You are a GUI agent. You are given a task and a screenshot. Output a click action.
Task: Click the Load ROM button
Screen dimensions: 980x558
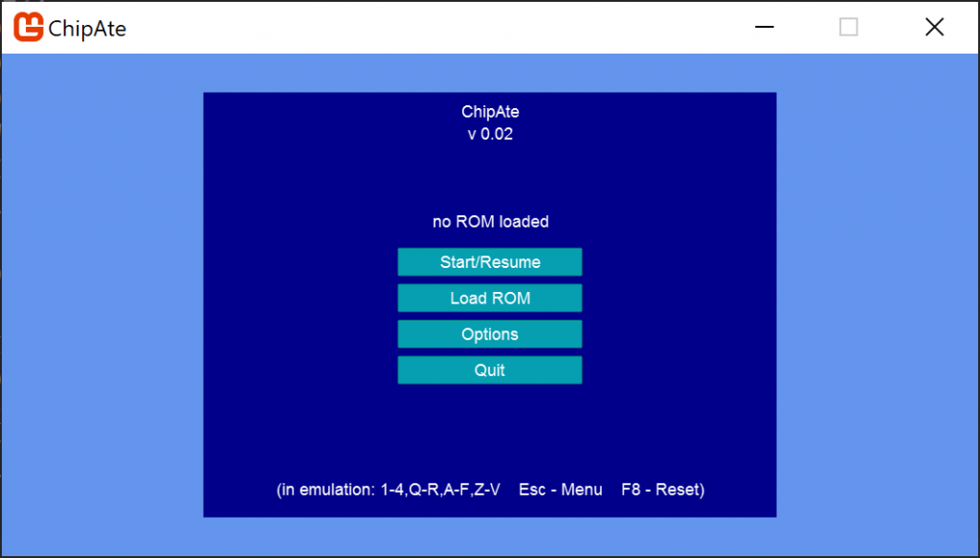(490, 298)
